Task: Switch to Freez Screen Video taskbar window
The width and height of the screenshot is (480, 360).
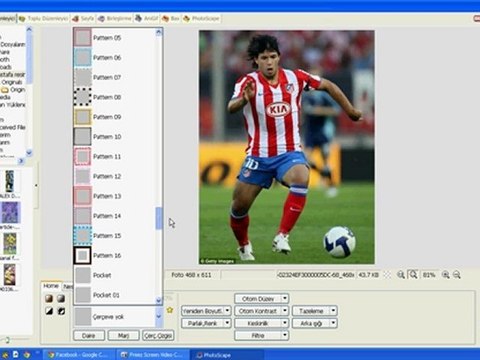Action: point(153,355)
